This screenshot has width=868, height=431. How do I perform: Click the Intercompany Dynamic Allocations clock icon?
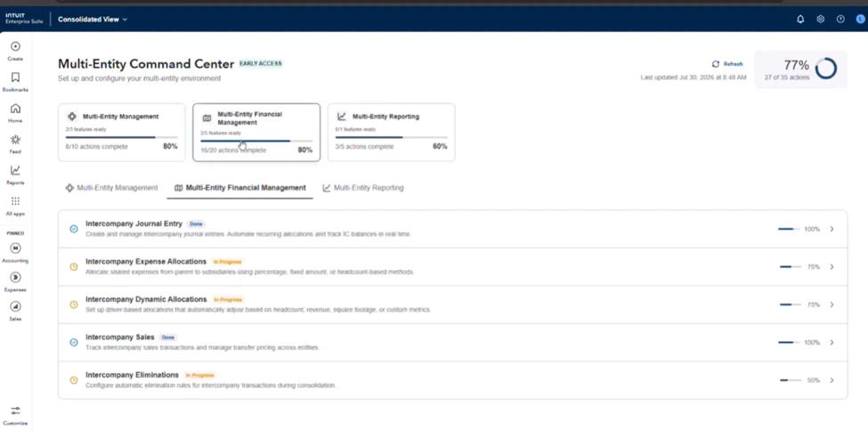point(74,305)
